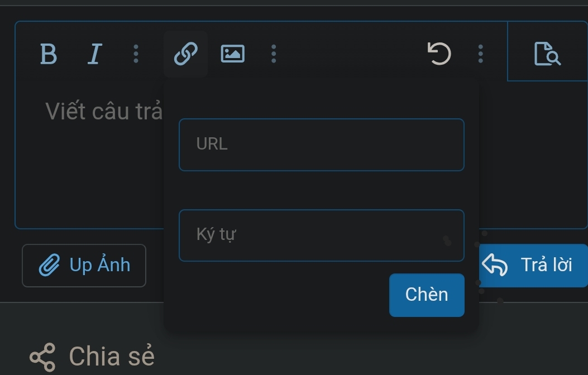Click the Ký tự text field
The height and width of the screenshot is (375, 588).
322,235
